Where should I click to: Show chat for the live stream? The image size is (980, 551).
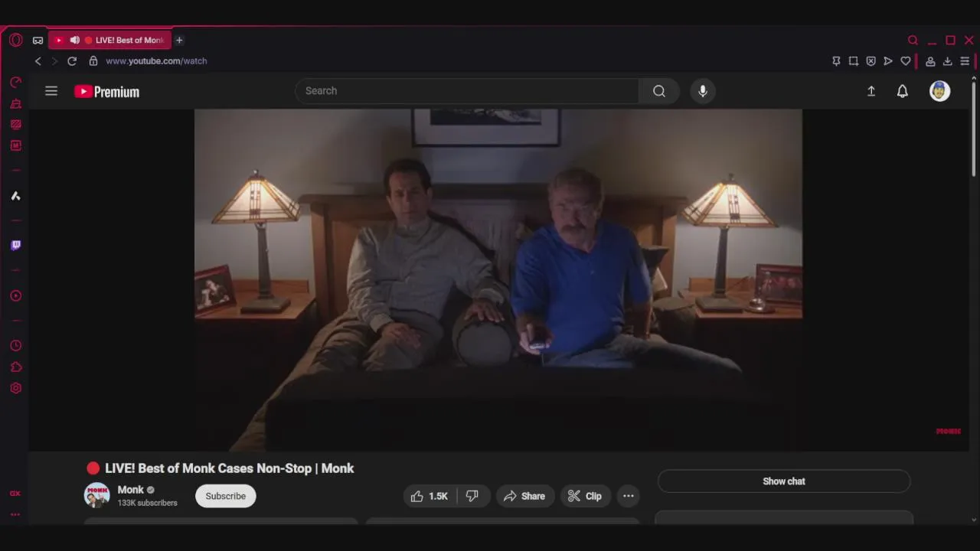784,481
